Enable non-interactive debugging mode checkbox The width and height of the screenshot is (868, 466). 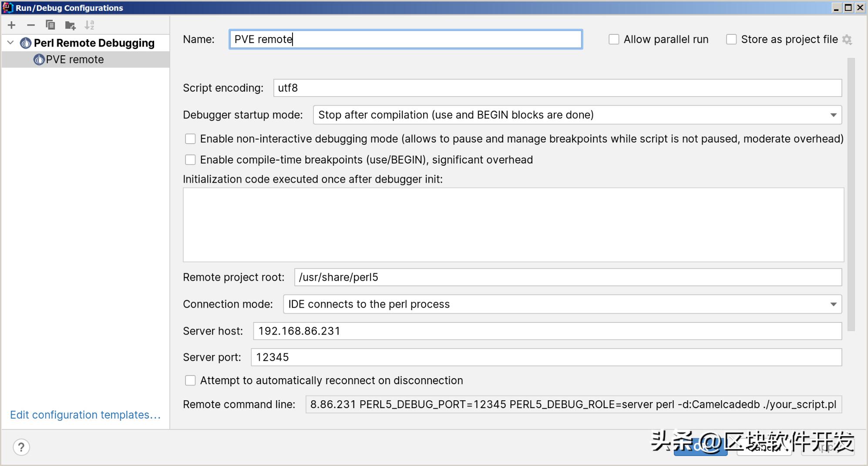tap(190, 139)
